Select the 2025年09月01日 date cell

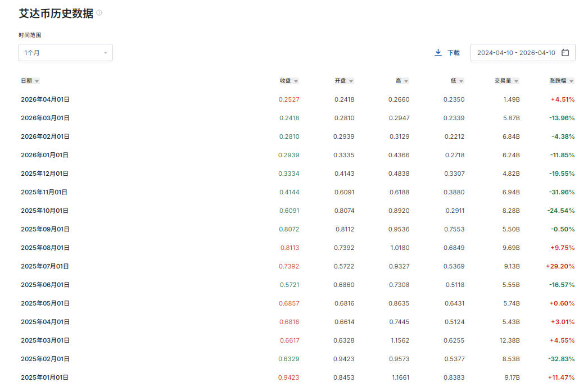(x=45, y=229)
